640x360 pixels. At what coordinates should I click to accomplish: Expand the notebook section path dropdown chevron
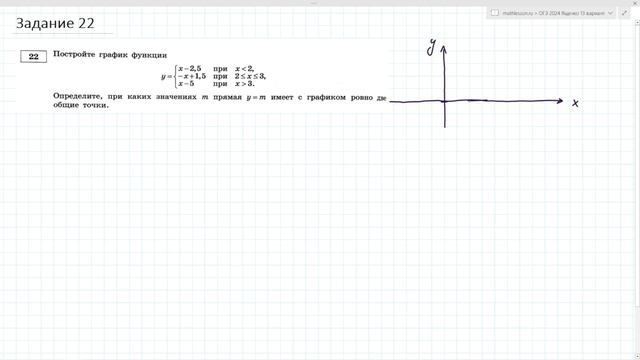coord(610,13)
